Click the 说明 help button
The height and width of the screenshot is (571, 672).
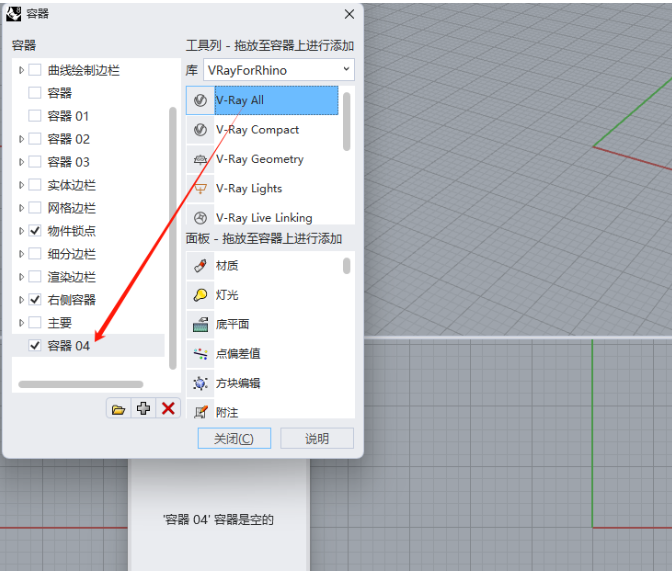[317, 438]
